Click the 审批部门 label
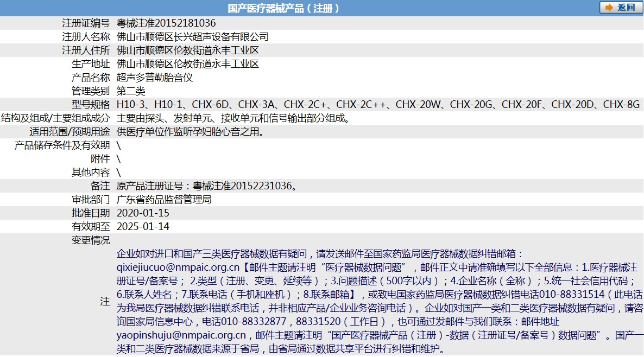Image resolution: width=644 pixels, height=357 pixels. click(91, 200)
